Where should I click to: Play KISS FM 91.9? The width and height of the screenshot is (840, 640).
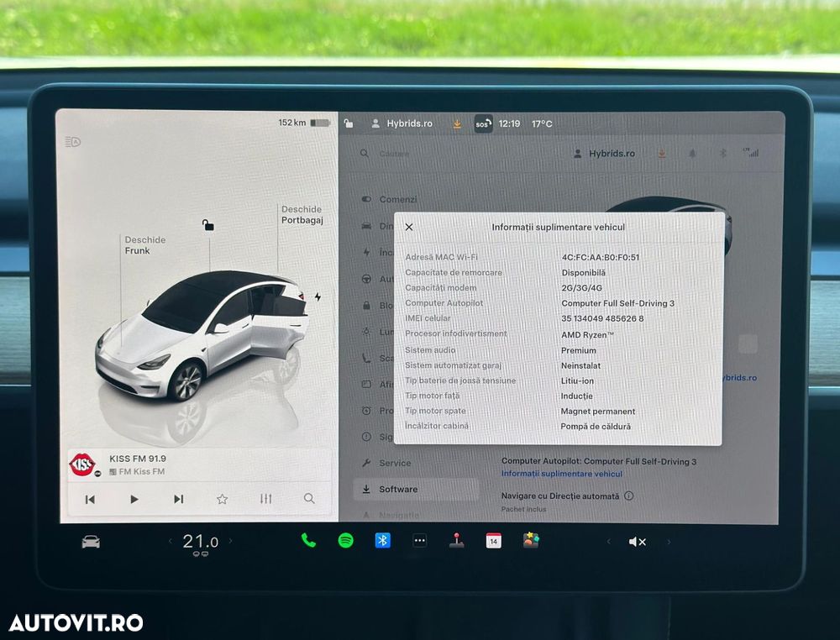click(134, 499)
